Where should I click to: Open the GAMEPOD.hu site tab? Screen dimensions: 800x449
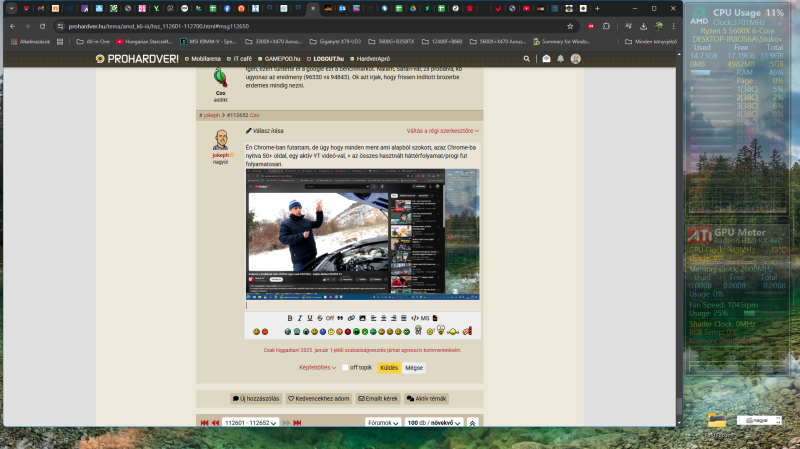click(279, 59)
